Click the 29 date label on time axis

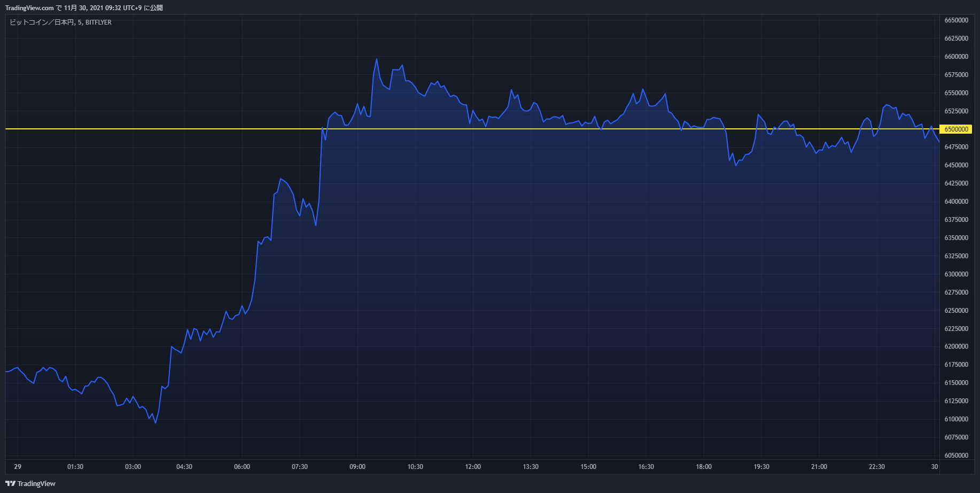pyautogui.click(x=18, y=467)
